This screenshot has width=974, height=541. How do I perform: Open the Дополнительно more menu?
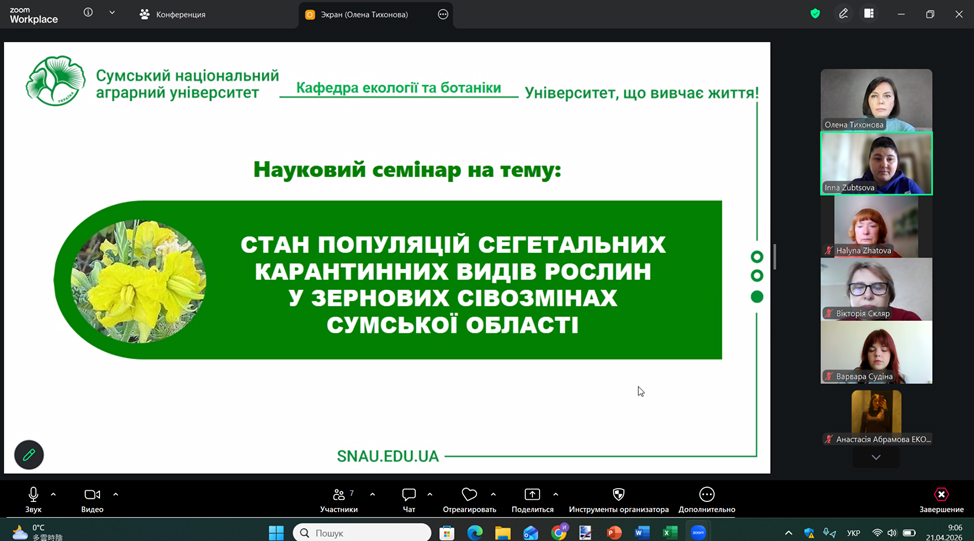pyautogui.click(x=706, y=498)
